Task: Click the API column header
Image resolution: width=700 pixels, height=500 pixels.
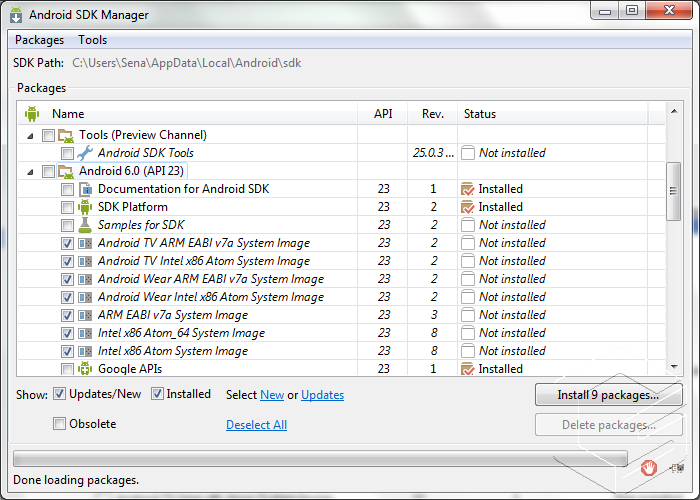Action: [383, 114]
